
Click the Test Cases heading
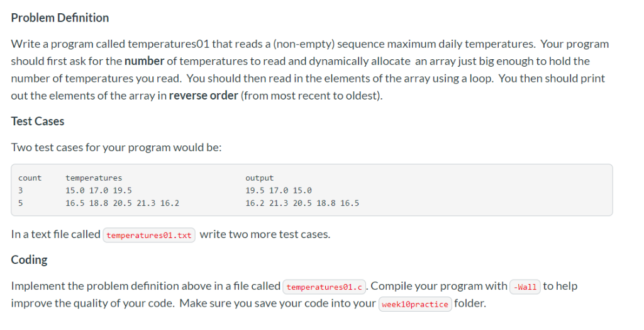38,122
